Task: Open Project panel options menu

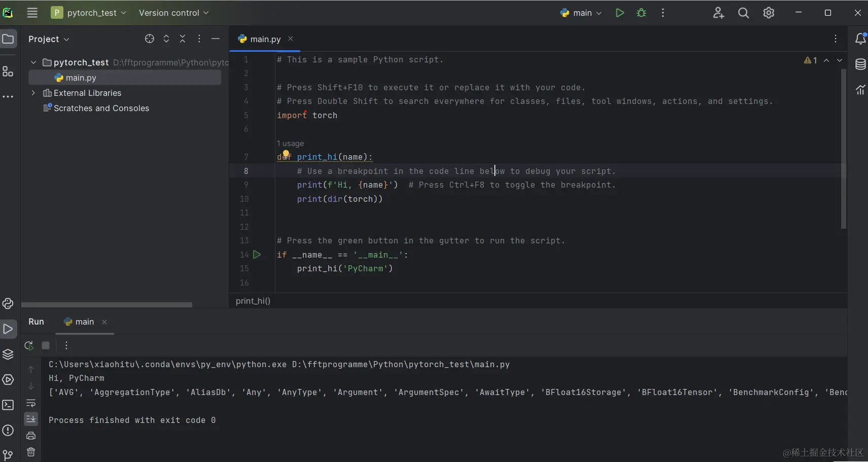Action: click(199, 39)
